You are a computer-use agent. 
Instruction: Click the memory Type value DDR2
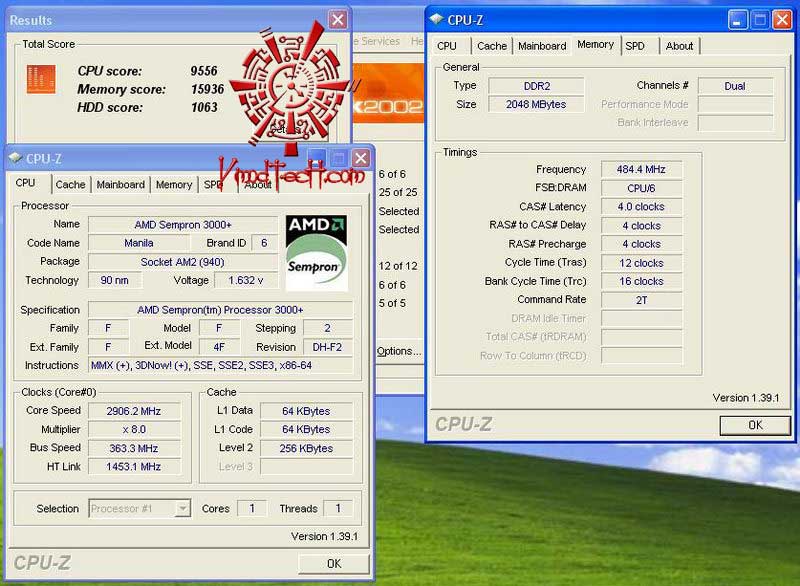coord(536,86)
